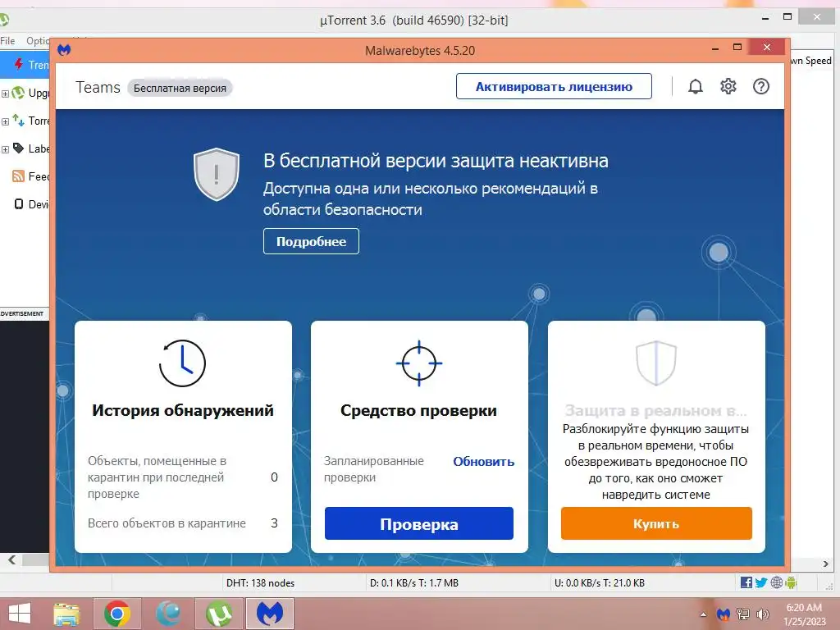
Task: Switch to uTorrent in taskbar
Action: pos(218,614)
